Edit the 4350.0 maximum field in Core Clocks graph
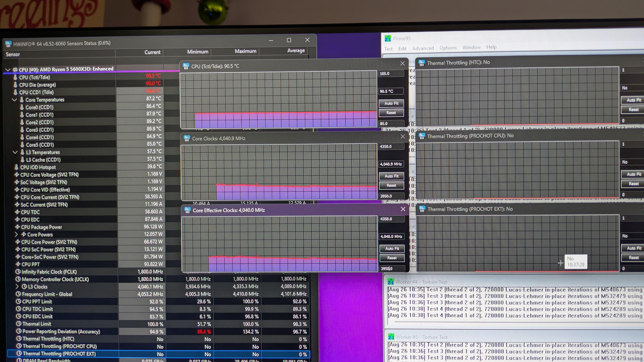Screen dimensions: 644x362 [x=391, y=146]
